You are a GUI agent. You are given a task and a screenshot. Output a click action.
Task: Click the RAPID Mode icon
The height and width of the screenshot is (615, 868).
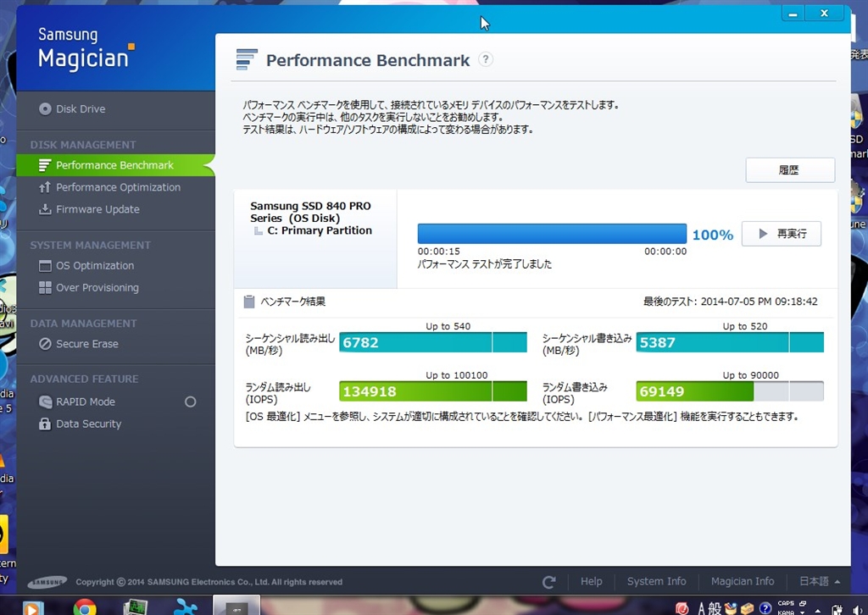pos(45,402)
